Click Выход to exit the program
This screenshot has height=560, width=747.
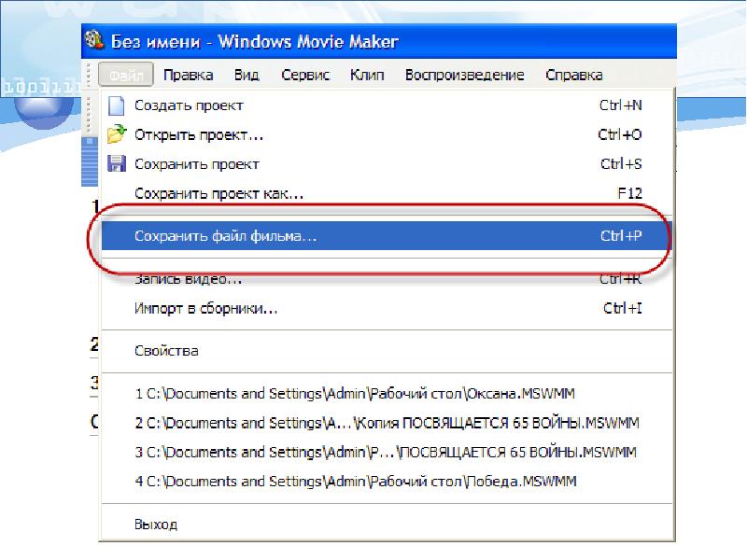pyautogui.click(x=156, y=525)
